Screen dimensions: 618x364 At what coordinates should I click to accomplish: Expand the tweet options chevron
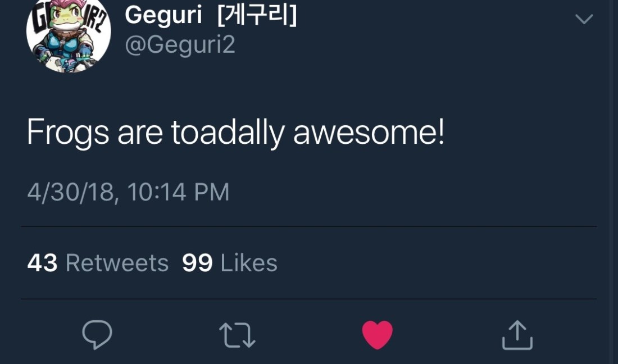(584, 19)
